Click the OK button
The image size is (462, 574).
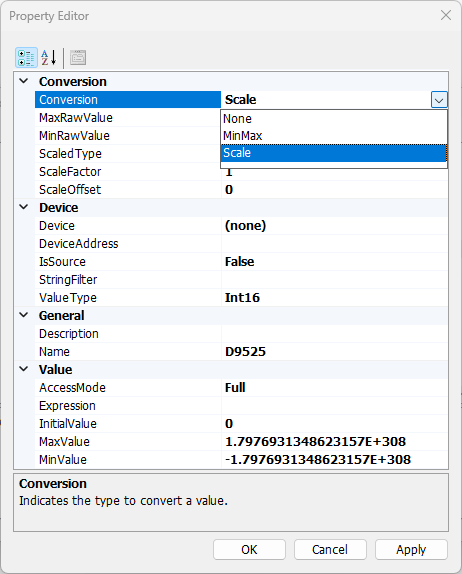pos(249,549)
